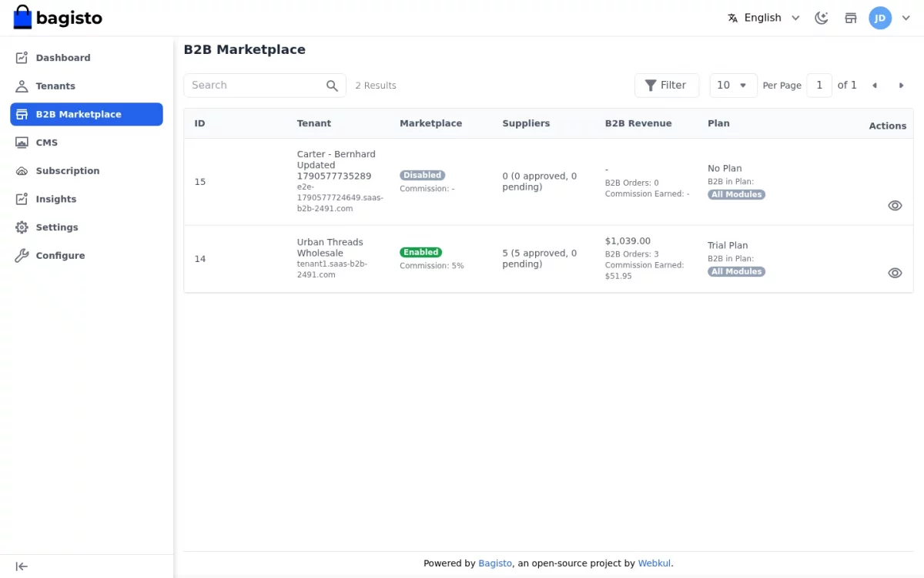Viewport: 924px width, 578px height.
Task: Click the Configure wrench icon
Action: point(22,256)
